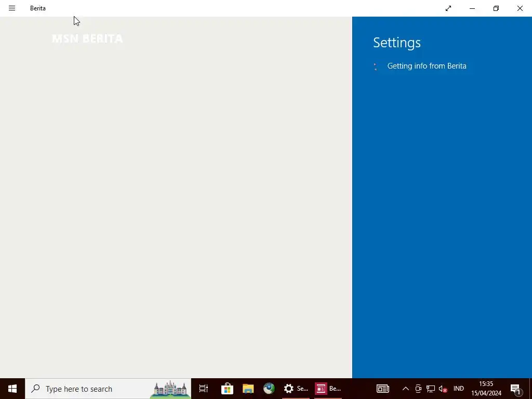Click the muted volume tray icon
Image resolution: width=532 pixels, height=399 pixels.
pyautogui.click(x=443, y=389)
